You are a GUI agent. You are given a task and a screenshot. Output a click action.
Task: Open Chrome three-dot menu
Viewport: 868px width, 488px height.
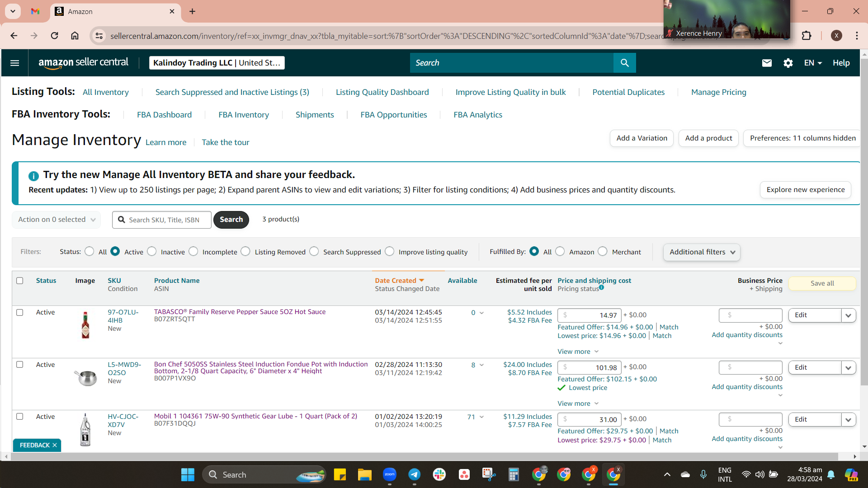[857, 35]
